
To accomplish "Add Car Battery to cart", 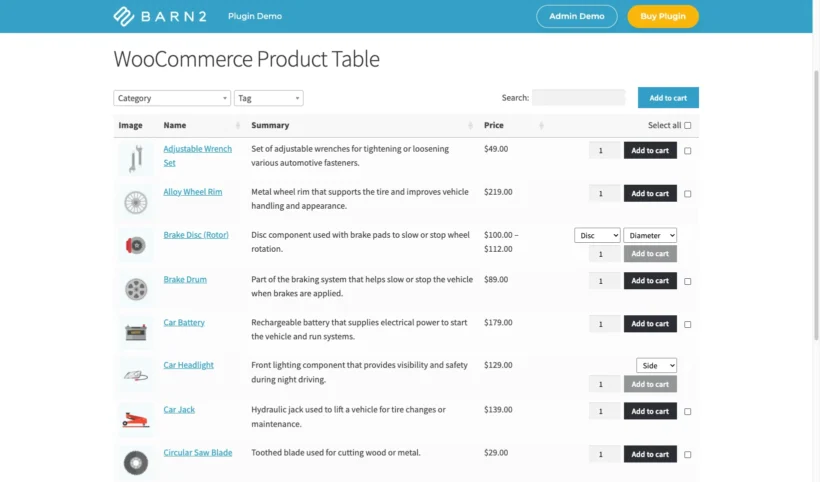I will [650, 324].
